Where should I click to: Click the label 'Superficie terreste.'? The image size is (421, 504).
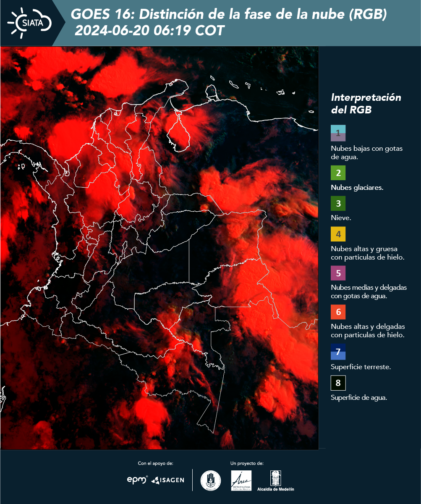click(x=361, y=367)
